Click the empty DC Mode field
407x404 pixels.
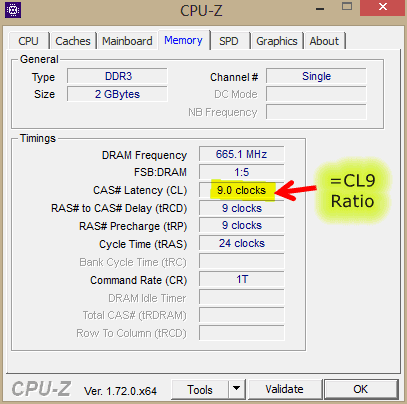point(316,94)
